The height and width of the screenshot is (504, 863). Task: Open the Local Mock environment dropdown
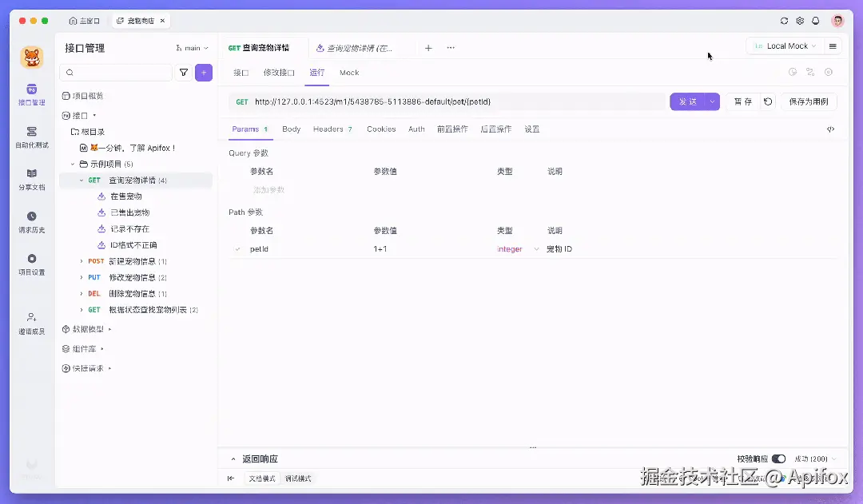tap(785, 46)
